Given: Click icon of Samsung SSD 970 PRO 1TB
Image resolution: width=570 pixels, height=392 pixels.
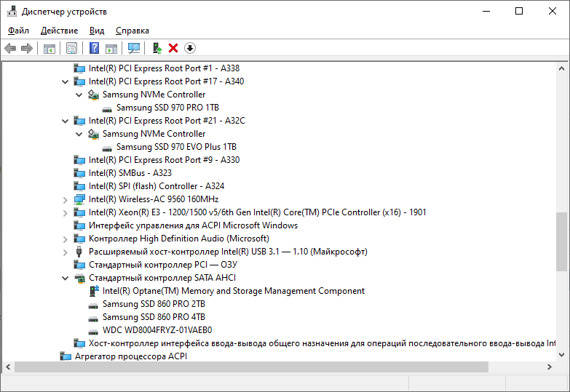Looking at the screenshot, I should (x=107, y=108).
